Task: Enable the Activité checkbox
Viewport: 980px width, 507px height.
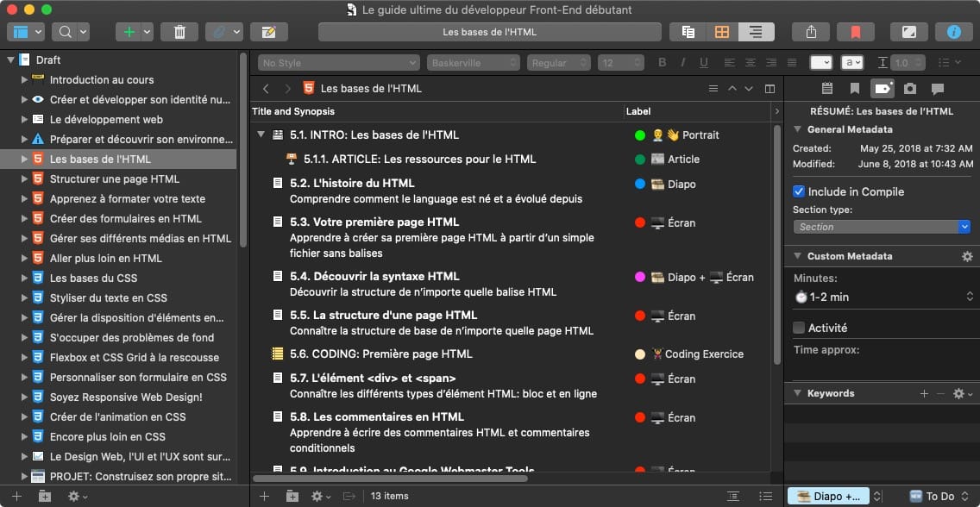Action: pos(799,328)
